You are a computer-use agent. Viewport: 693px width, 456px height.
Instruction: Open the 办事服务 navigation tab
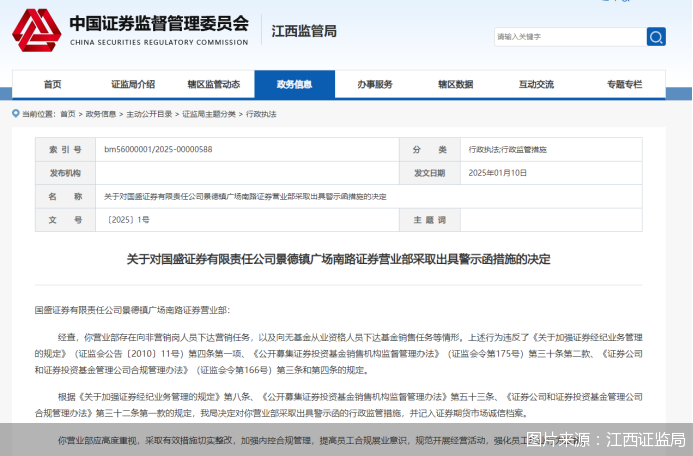click(375, 84)
